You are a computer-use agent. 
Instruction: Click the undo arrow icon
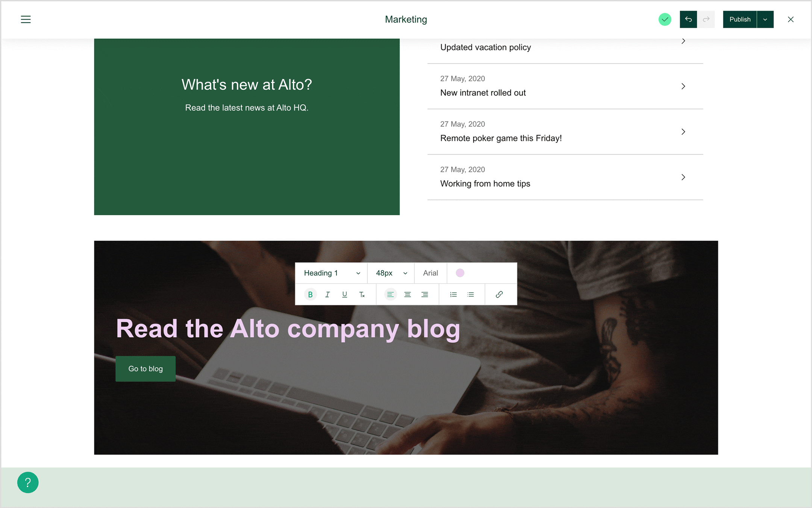(689, 19)
